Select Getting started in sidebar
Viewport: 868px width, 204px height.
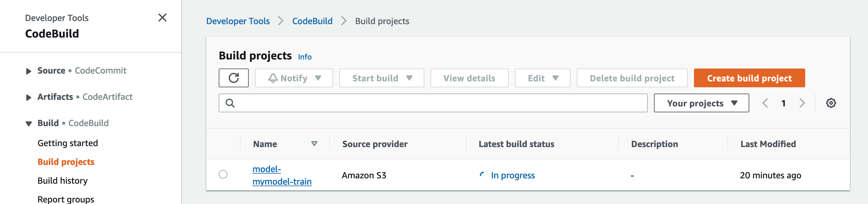(x=68, y=143)
